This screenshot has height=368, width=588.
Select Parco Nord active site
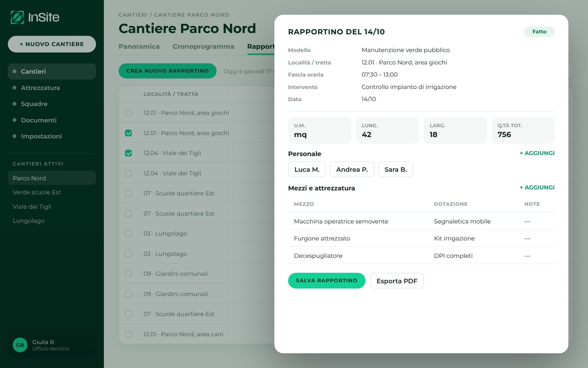click(52, 178)
